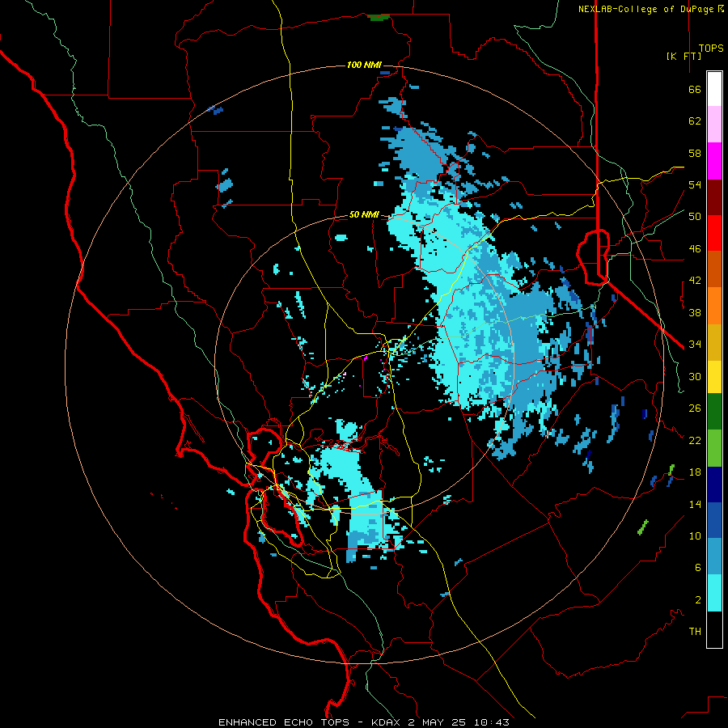The width and height of the screenshot is (728, 728).
Task: Click the legend value "22"
Action: point(695,440)
